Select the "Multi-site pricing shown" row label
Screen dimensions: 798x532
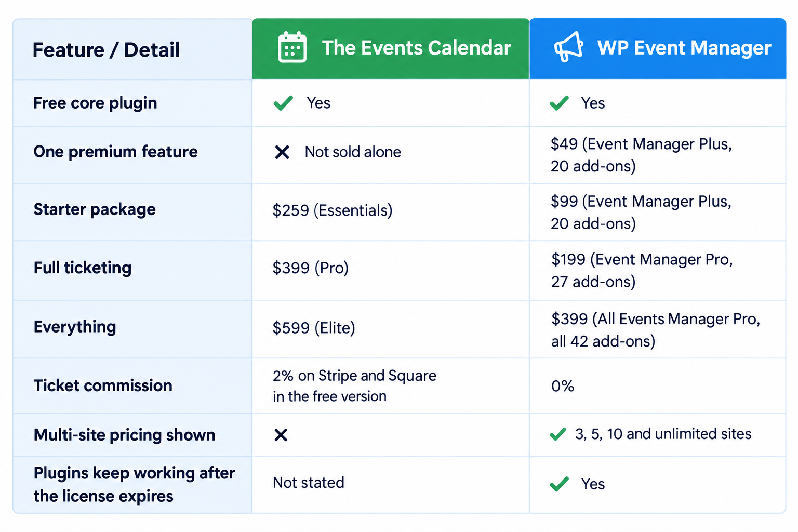tap(124, 435)
